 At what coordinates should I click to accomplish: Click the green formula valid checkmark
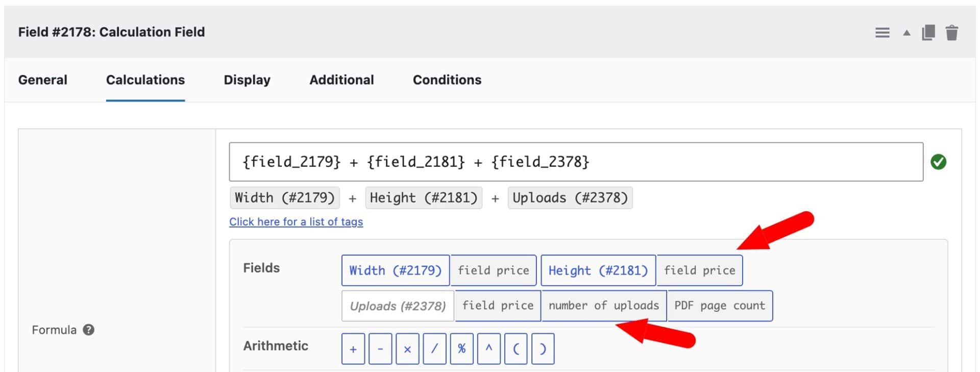[938, 162]
